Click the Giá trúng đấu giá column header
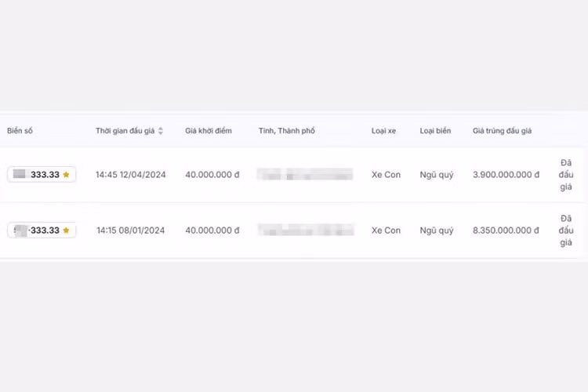 (x=502, y=131)
